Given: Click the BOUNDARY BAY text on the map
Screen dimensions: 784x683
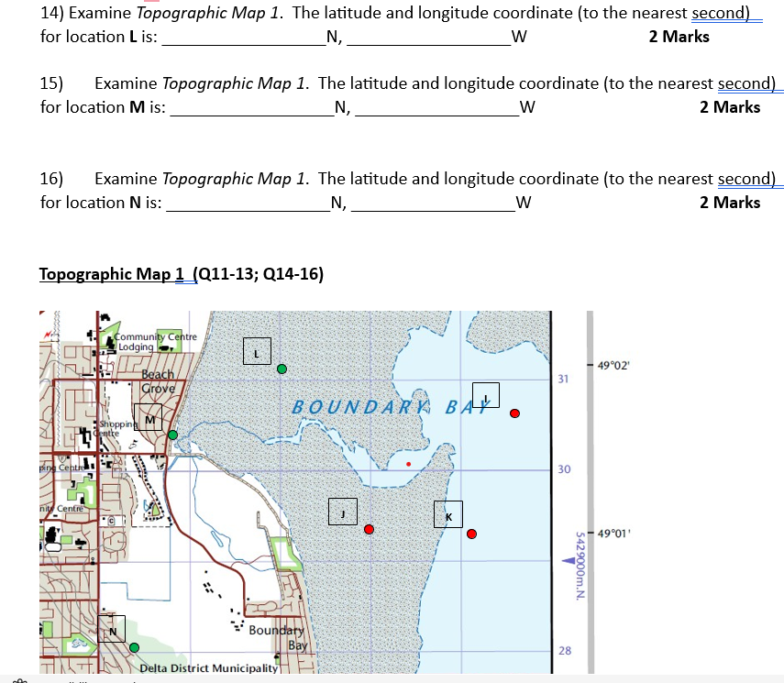Looking at the screenshot, I should pos(385,404).
